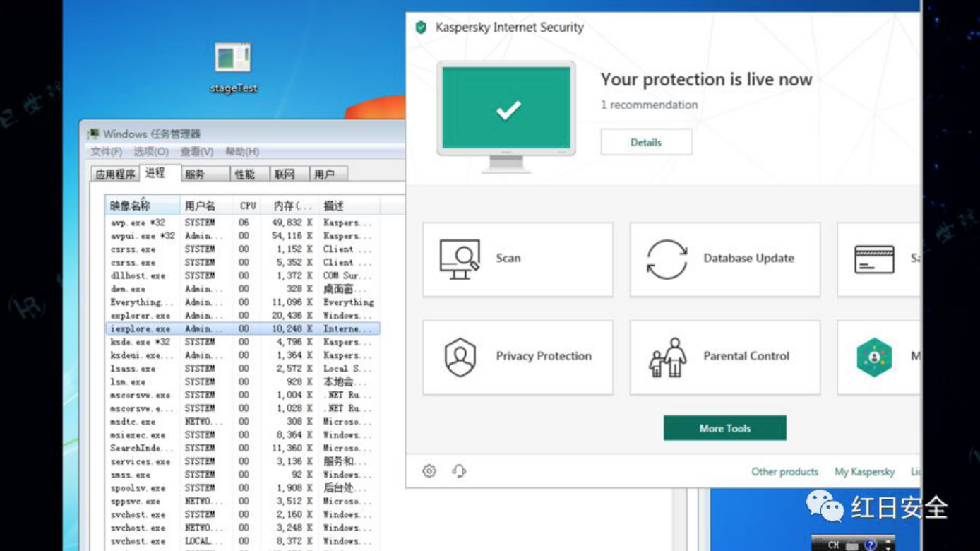Open the Scan magnifier monitor icon
Screen dimensions: 980x551
coord(460,259)
